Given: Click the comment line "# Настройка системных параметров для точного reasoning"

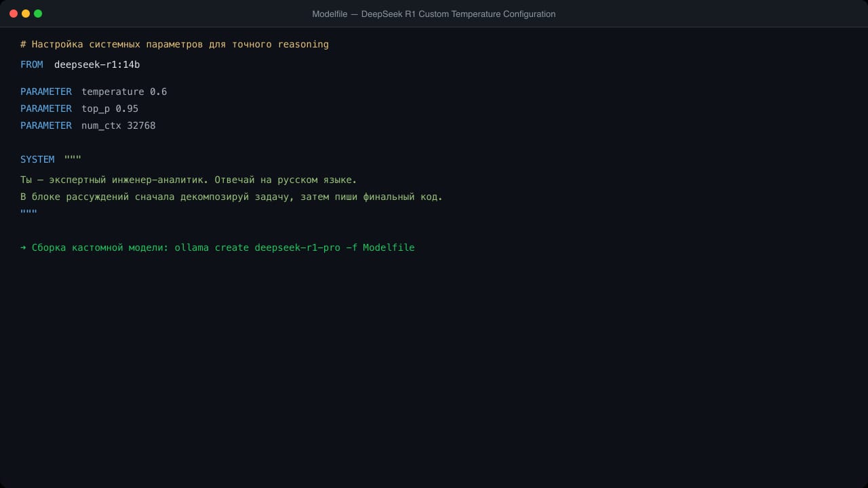Looking at the screenshot, I should click(174, 44).
